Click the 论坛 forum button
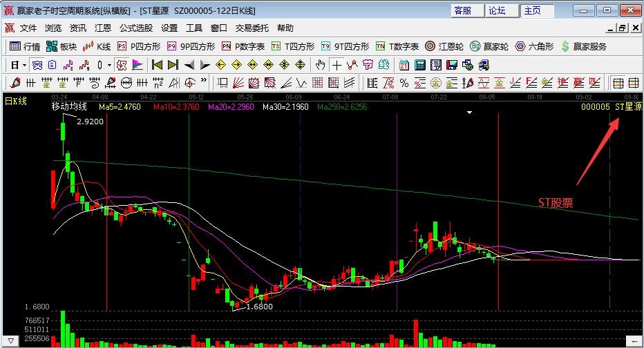Image resolution: width=644 pixels, height=348 pixels. pos(502,10)
